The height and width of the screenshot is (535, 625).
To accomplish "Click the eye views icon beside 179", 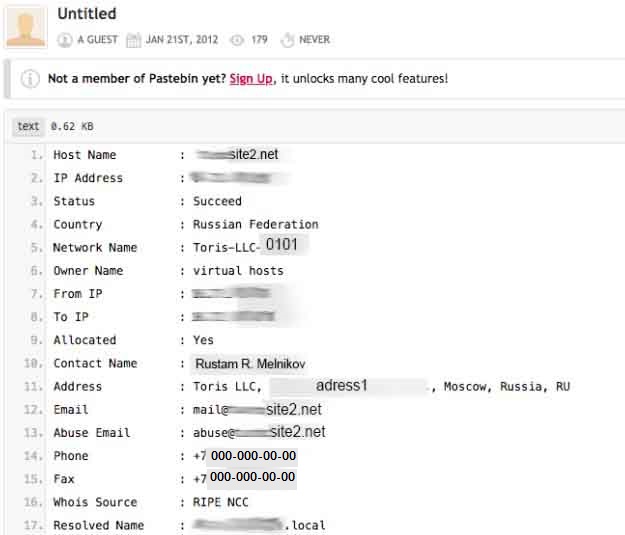I will (x=237, y=40).
